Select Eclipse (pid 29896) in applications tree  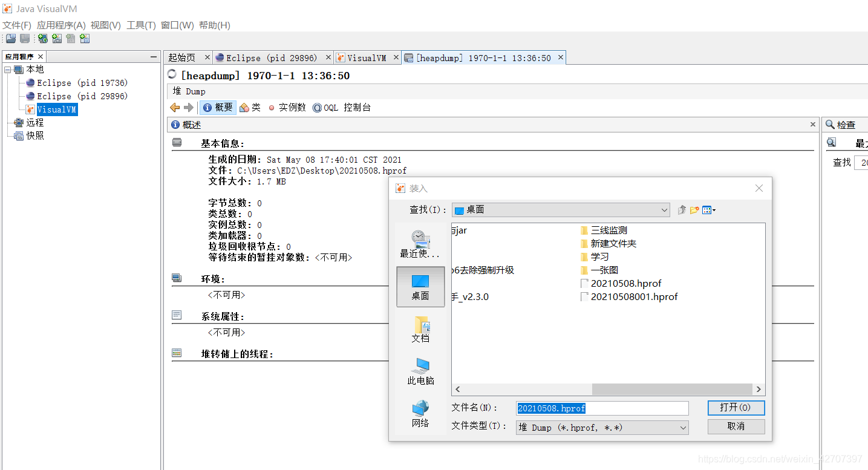pos(77,96)
